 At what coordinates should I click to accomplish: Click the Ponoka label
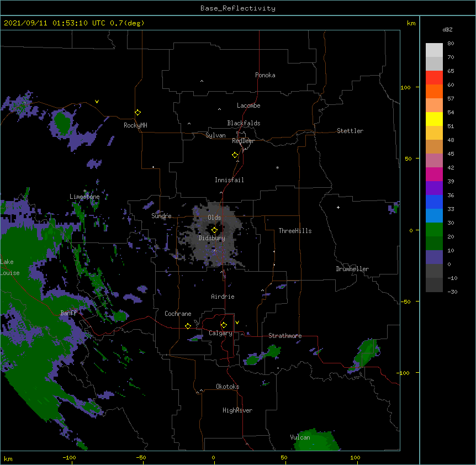[265, 75]
